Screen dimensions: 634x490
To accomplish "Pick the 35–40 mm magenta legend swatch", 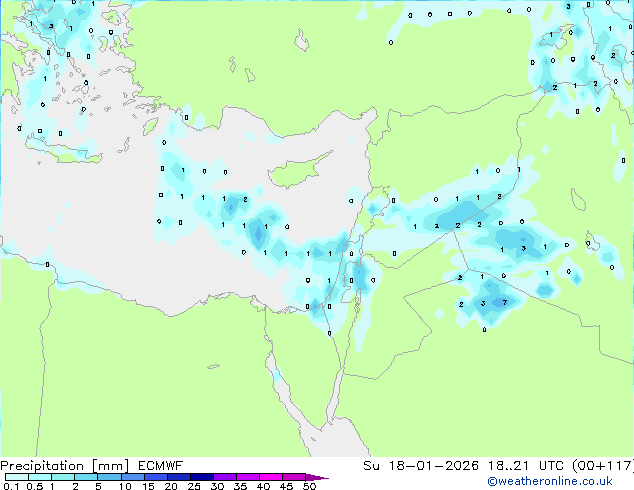I will [247, 477].
